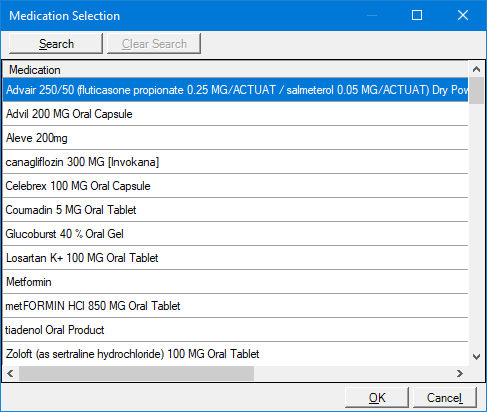Click the Search button
The height and width of the screenshot is (412, 487).
56,43
